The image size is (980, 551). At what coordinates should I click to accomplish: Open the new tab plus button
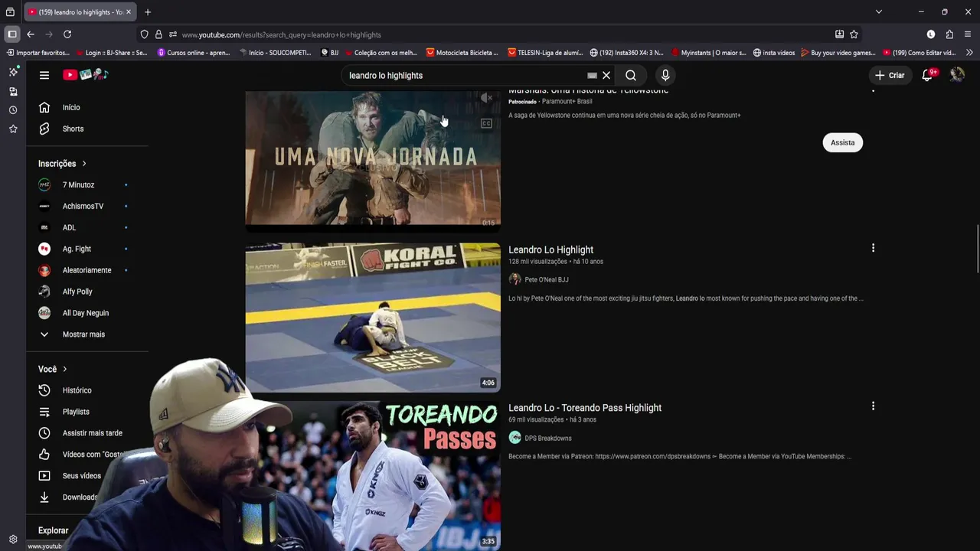(148, 12)
